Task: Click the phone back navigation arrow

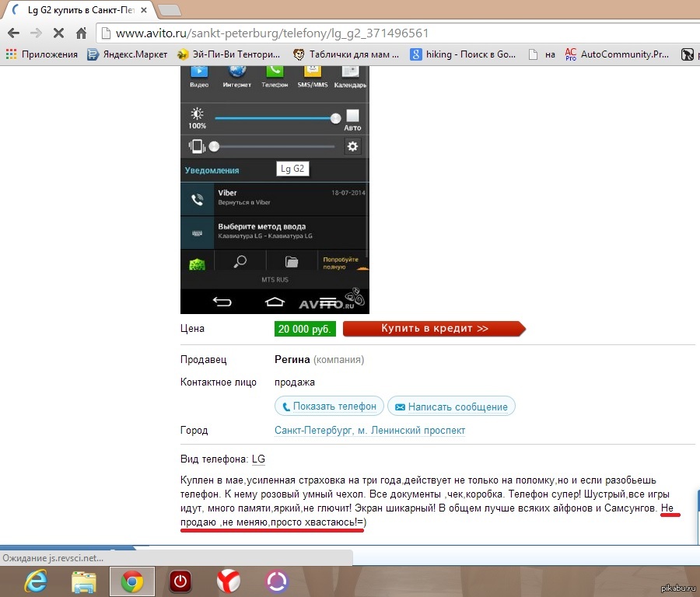Action: pyautogui.click(x=222, y=302)
